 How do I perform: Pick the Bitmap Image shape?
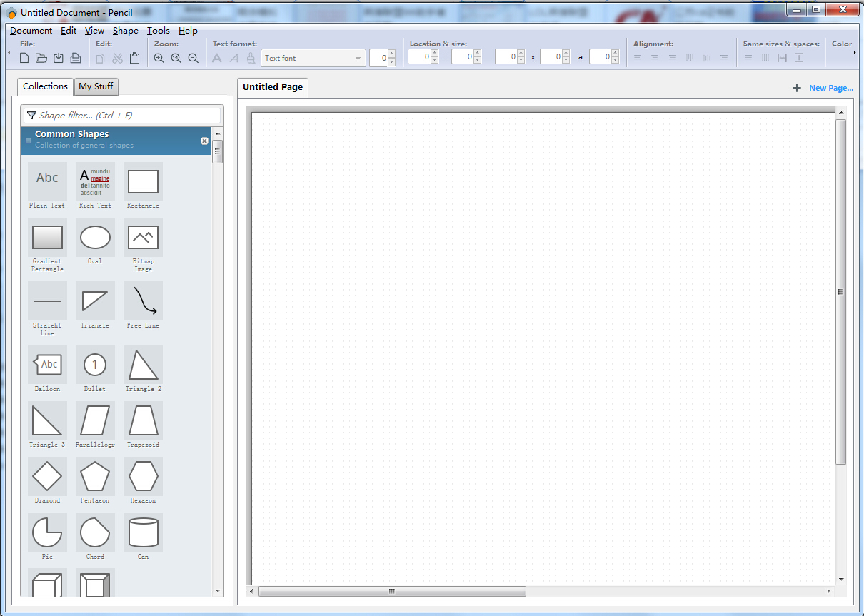(142, 237)
